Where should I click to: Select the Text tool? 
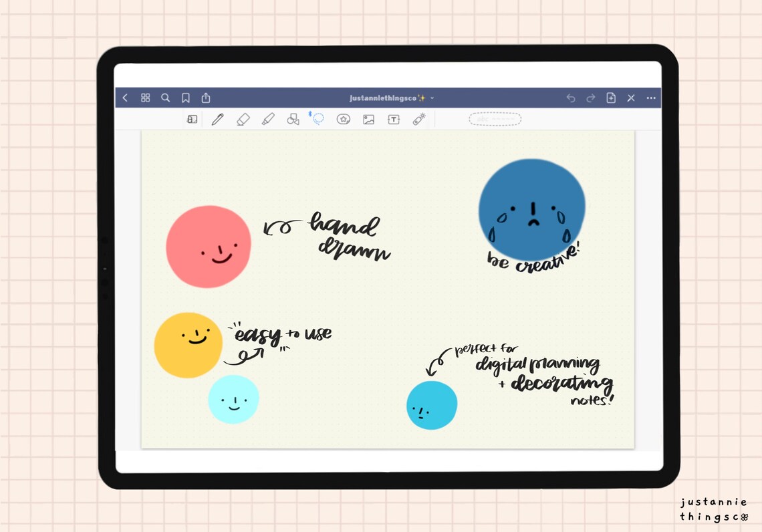click(x=394, y=118)
